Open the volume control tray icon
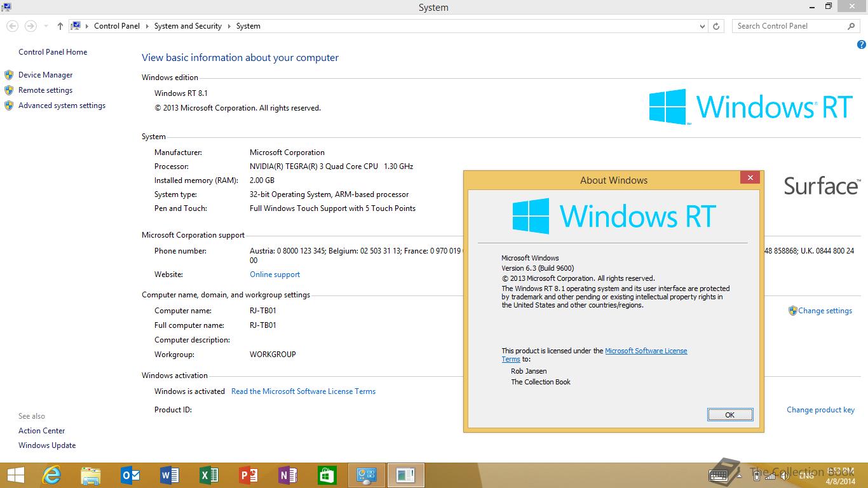 click(x=785, y=476)
